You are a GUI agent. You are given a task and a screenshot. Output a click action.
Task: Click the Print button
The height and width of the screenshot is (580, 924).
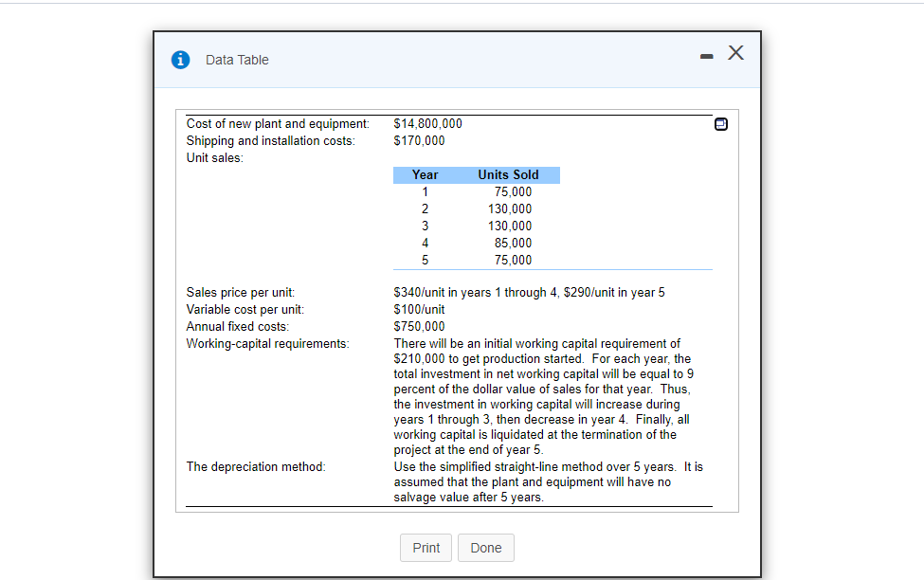click(426, 548)
